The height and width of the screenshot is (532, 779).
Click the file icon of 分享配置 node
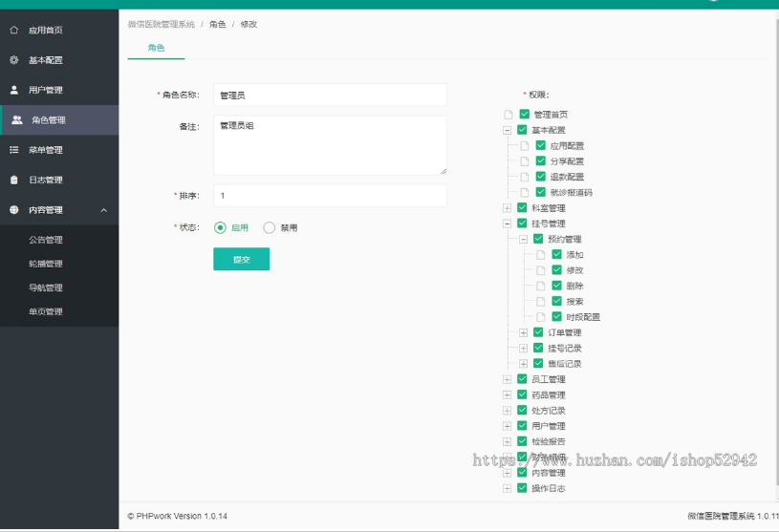pos(524,161)
